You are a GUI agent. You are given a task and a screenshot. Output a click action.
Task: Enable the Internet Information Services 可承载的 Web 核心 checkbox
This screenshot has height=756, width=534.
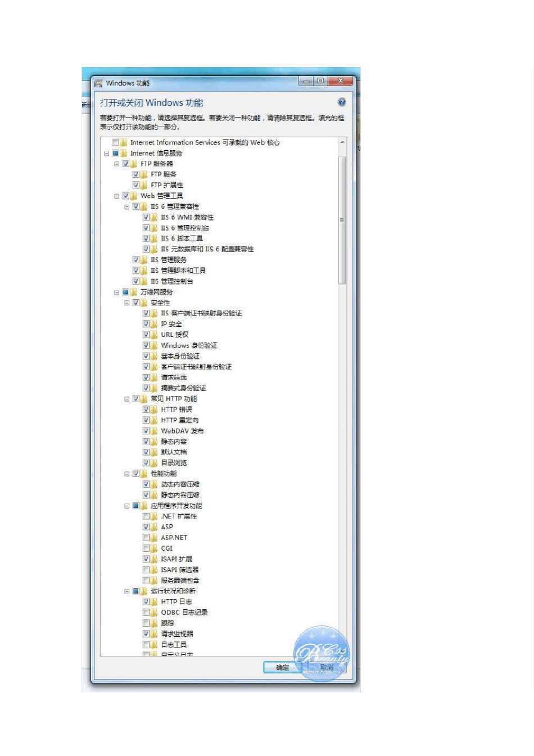click(x=115, y=142)
